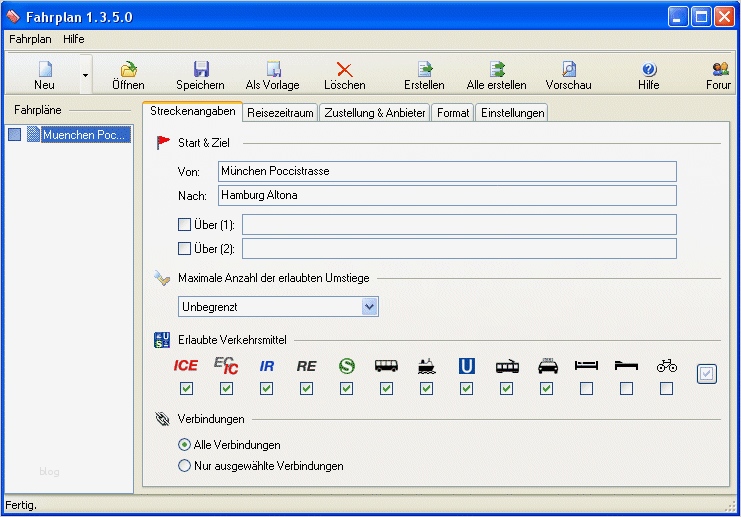This screenshot has height=517, width=741.
Task: Create a new timetable with Neu
Action: point(44,76)
